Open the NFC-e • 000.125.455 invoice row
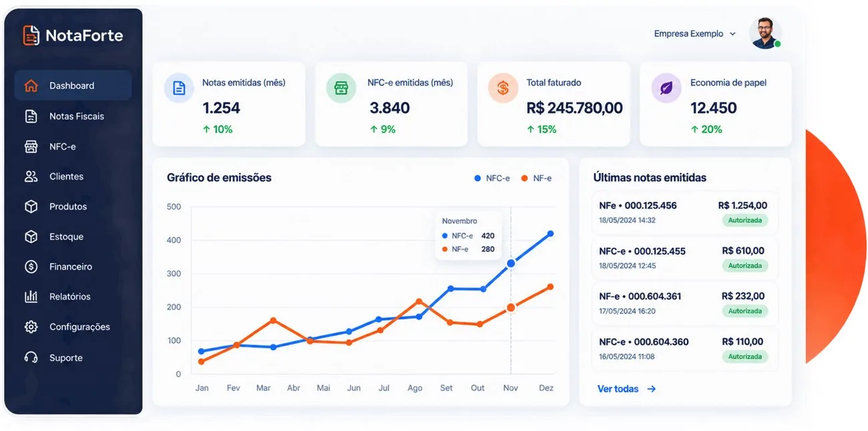The image size is (868, 431). click(x=684, y=258)
